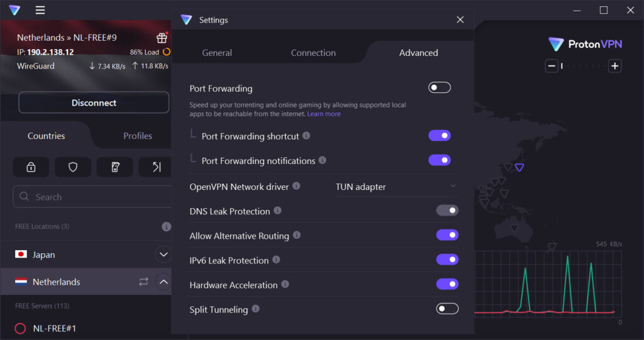Screen dimensions: 644x340
Task: Click the Kill Switch icon
Action: [x=115, y=167]
